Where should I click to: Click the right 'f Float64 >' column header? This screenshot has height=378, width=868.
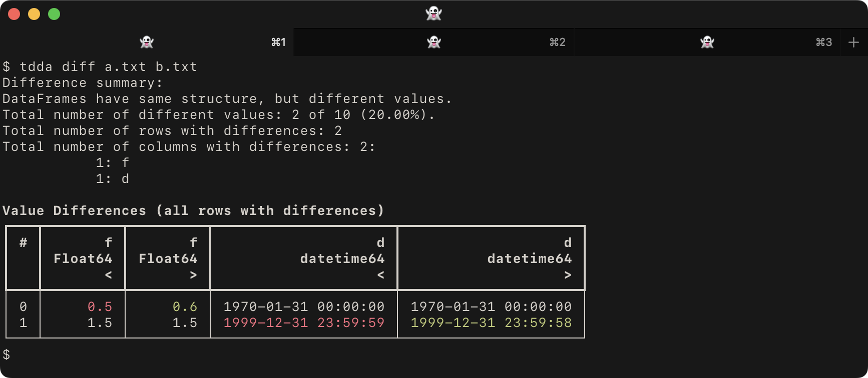pos(168,258)
